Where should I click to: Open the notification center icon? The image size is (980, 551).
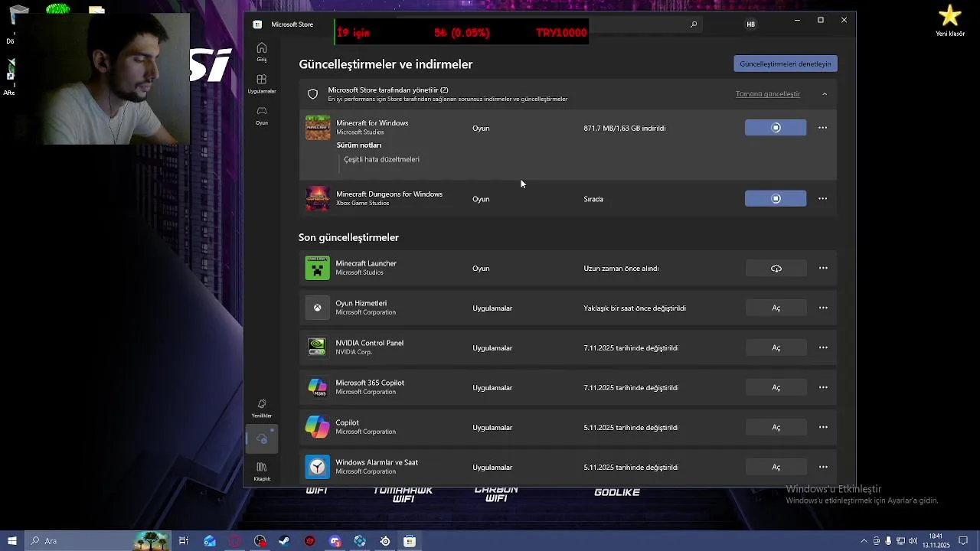tap(964, 541)
